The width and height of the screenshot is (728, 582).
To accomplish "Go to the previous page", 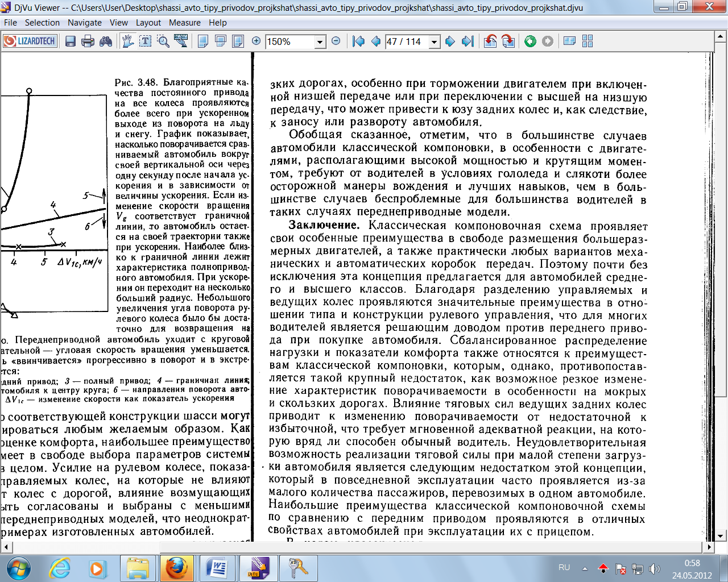I will tap(376, 41).
